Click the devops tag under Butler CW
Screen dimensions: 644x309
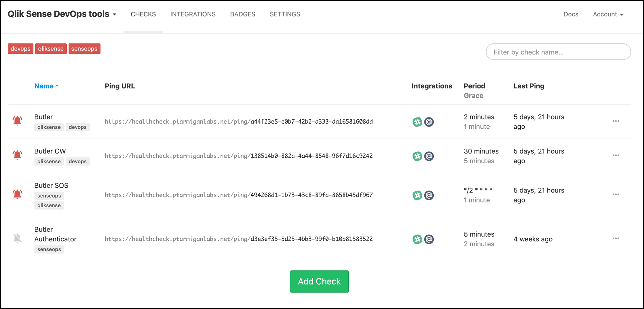click(78, 161)
